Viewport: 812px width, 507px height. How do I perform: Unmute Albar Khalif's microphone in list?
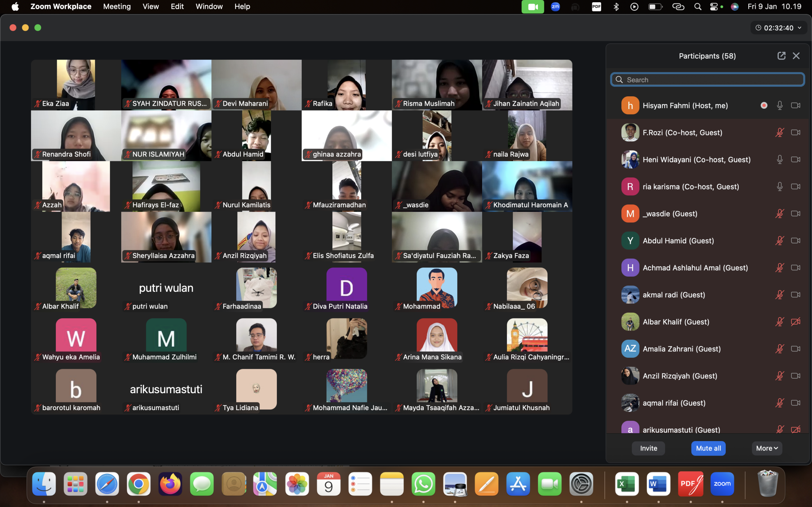point(779,322)
